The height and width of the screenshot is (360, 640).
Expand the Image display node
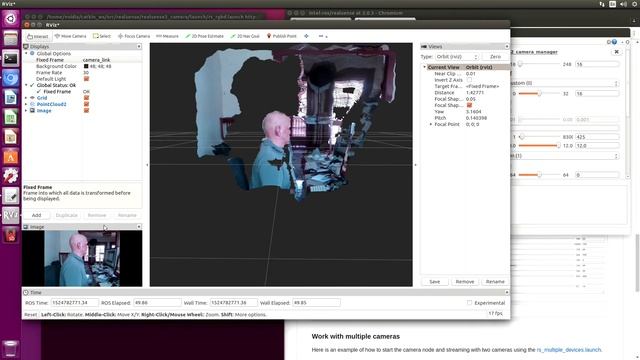[x=27, y=111]
